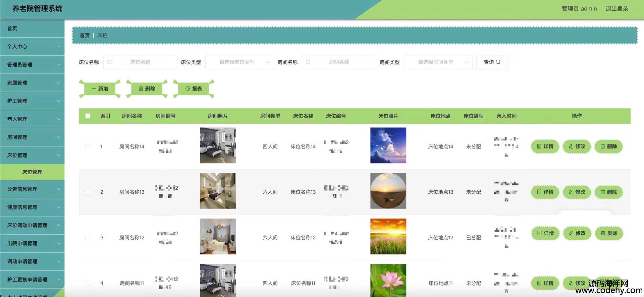
Task: Open 床位调动申请管理 sidebar menu
Action: coord(32,225)
